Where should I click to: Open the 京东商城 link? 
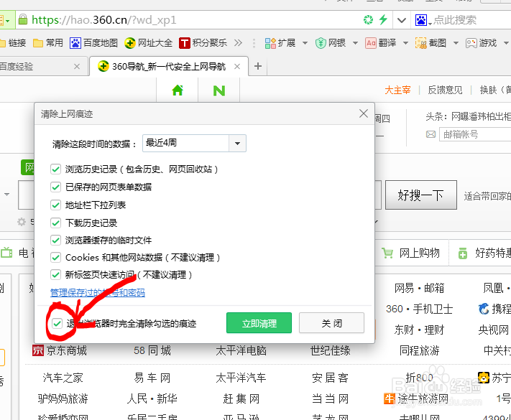pyautogui.click(x=60, y=350)
